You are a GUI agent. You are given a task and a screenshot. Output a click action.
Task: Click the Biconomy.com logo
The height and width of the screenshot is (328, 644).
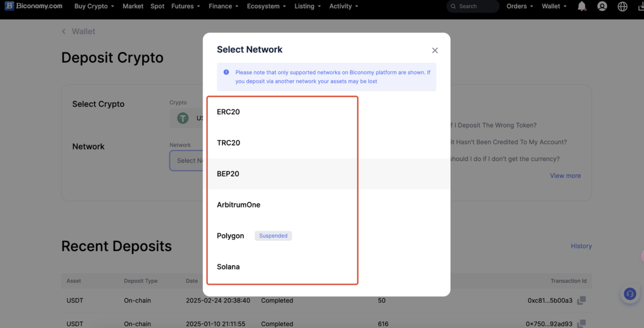(34, 6)
